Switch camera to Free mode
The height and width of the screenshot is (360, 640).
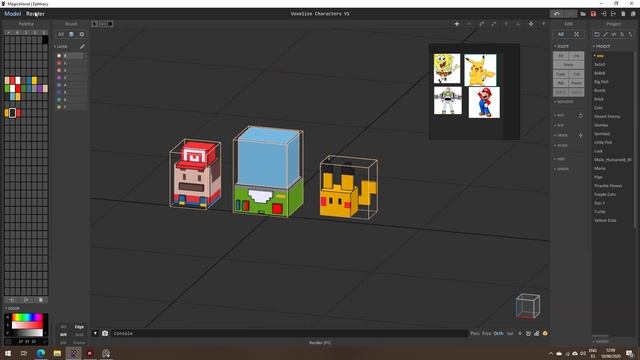coord(487,333)
